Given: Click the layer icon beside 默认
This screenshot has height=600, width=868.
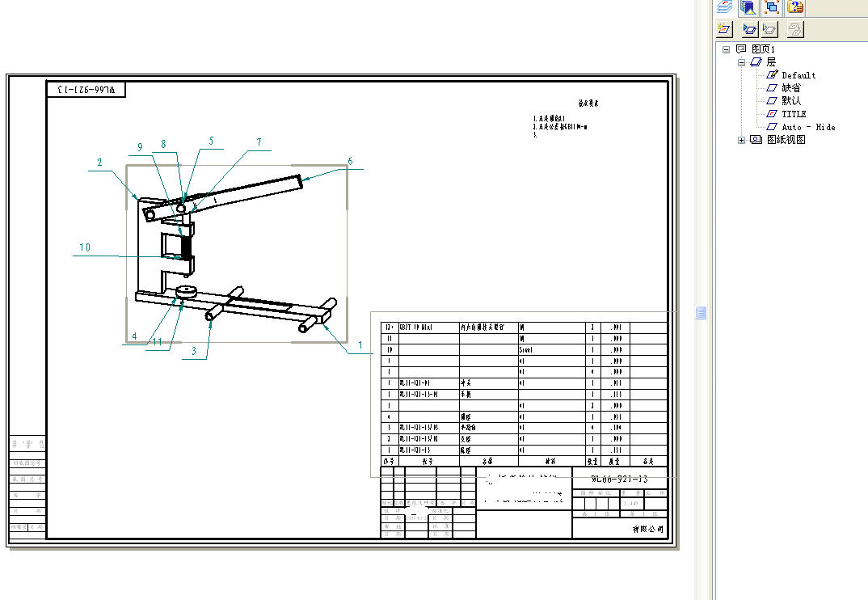Looking at the screenshot, I should tap(772, 101).
